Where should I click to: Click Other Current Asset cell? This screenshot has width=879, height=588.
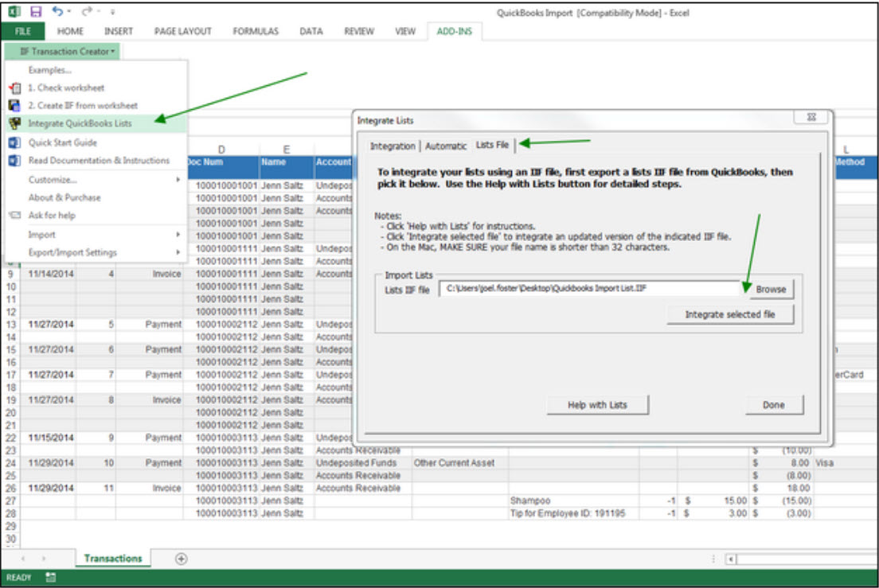tap(459, 463)
